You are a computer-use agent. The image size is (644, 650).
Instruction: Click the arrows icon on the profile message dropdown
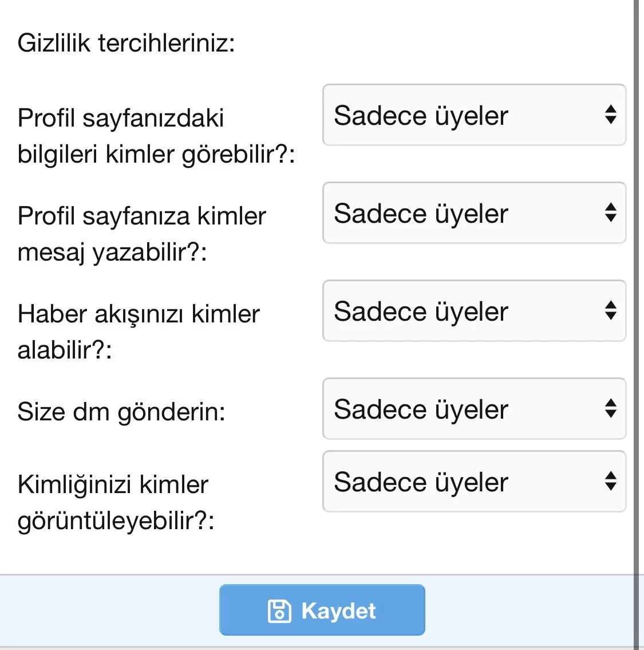point(611,213)
